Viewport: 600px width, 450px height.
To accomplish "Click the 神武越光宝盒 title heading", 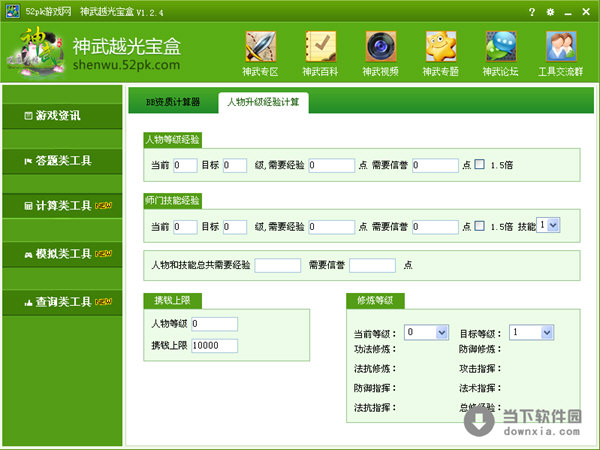I will pyautogui.click(x=127, y=46).
